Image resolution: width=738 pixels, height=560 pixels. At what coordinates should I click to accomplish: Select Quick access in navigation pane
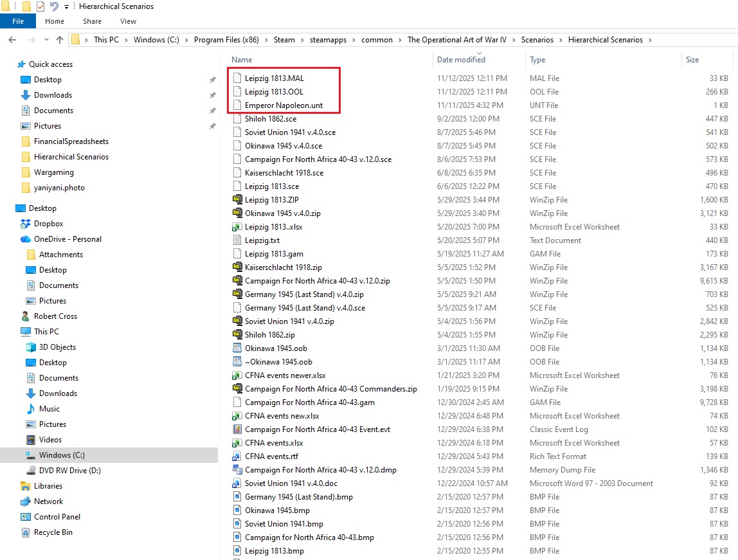[50, 64]
